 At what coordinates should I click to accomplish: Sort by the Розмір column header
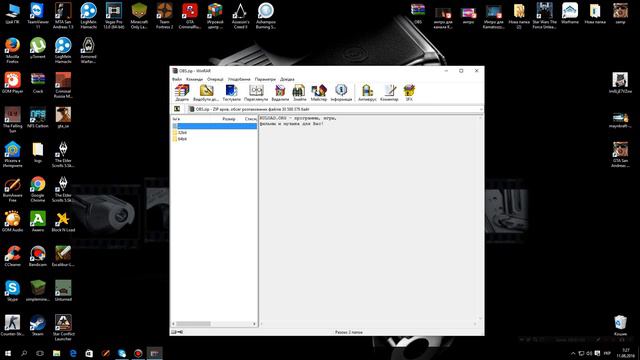(x=229, y=119)
